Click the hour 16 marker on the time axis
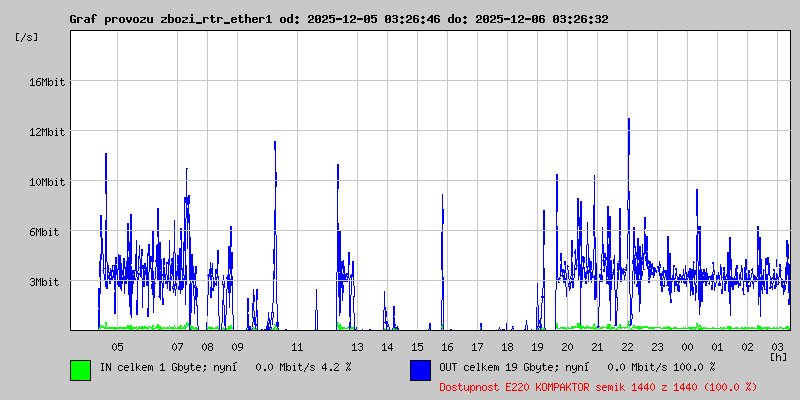Image resolution: width=800 pixels, height=400 pixels. [x=447, y=347]
